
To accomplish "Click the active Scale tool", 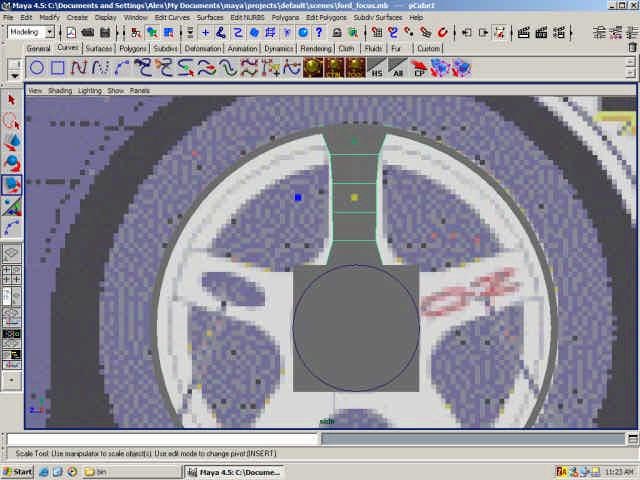I will [x=12, y=185].
